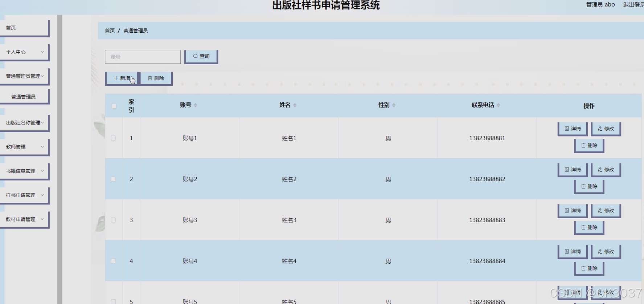Click the 查询 search button
Screen dimensions: 644x304
pyautogui.click(x=201, y=57)
